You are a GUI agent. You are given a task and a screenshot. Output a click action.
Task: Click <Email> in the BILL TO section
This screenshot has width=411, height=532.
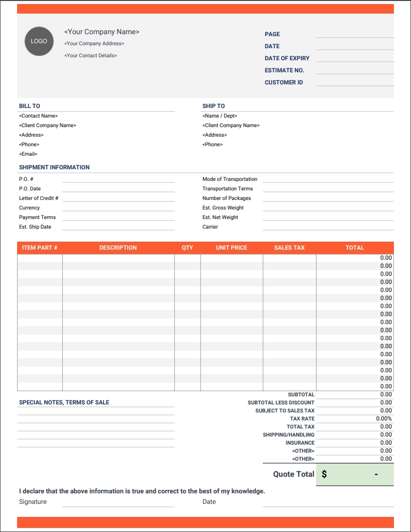pyautogui.click(x=28, y=154)
